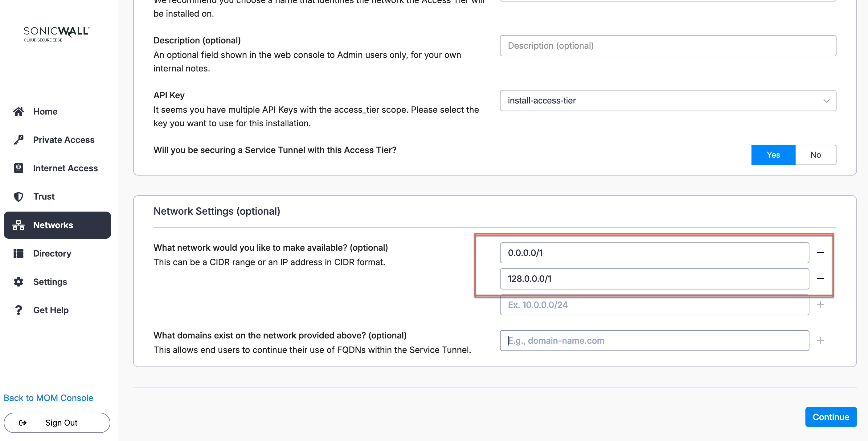The image size is (868, 441).
Task: Click the Settings gear icon
Action: pyautogui.click(x=18, y=282)
